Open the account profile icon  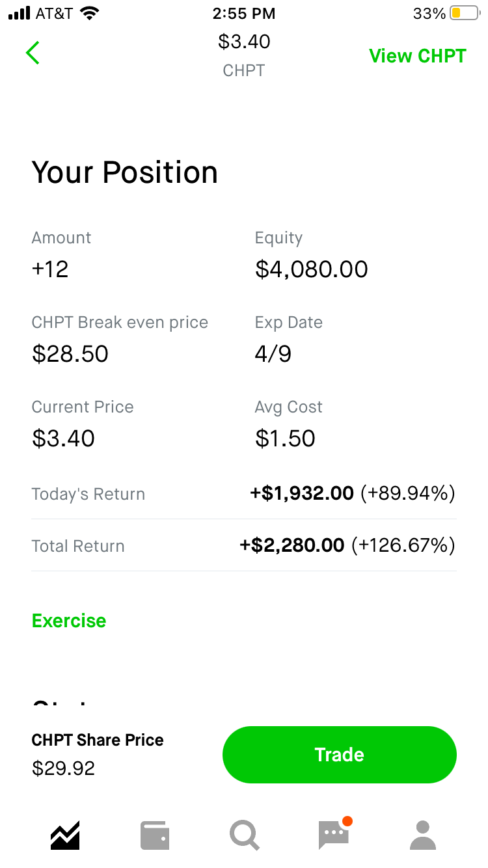point(423,835)
